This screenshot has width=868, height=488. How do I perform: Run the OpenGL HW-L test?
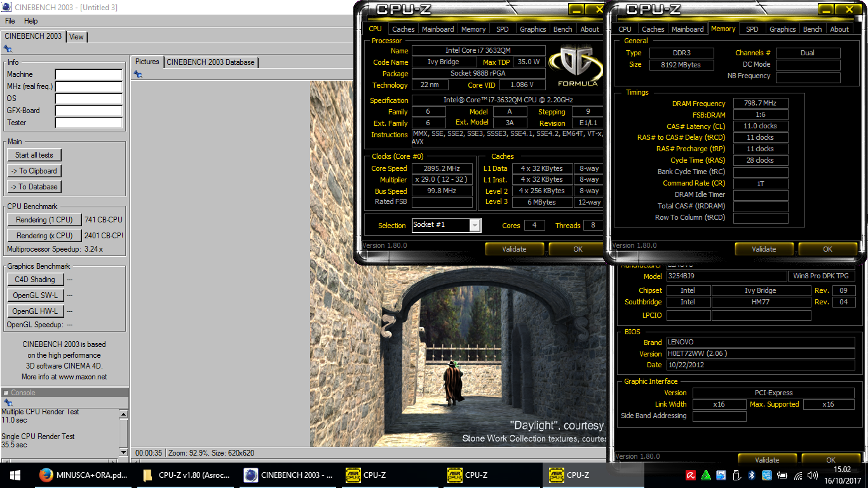coord(35,311)
